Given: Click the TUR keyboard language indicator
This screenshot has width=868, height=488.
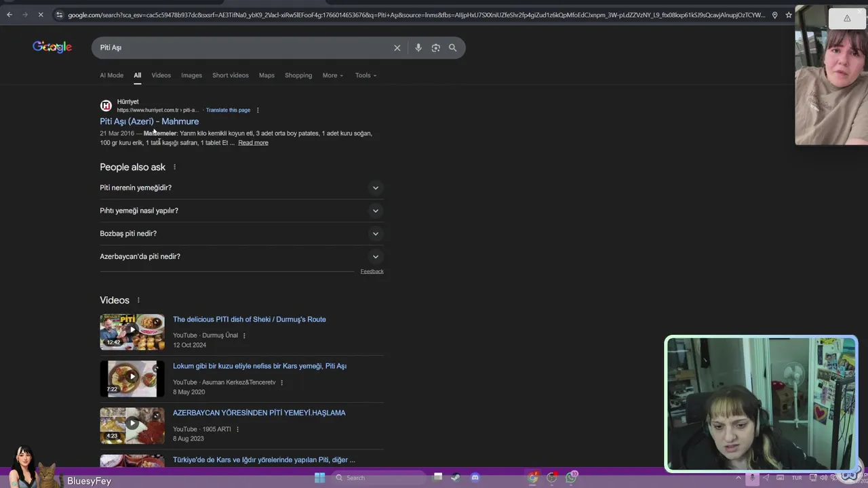Looking at the screenshot, I should click(x=797, y=478).
